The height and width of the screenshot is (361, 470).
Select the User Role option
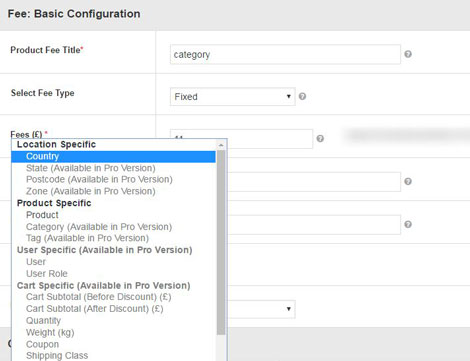point(47,274)
